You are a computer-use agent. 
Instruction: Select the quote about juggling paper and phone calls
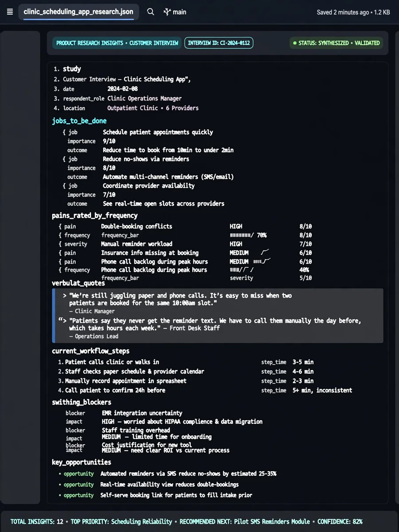pyautogui.click(x=180, y=299)
